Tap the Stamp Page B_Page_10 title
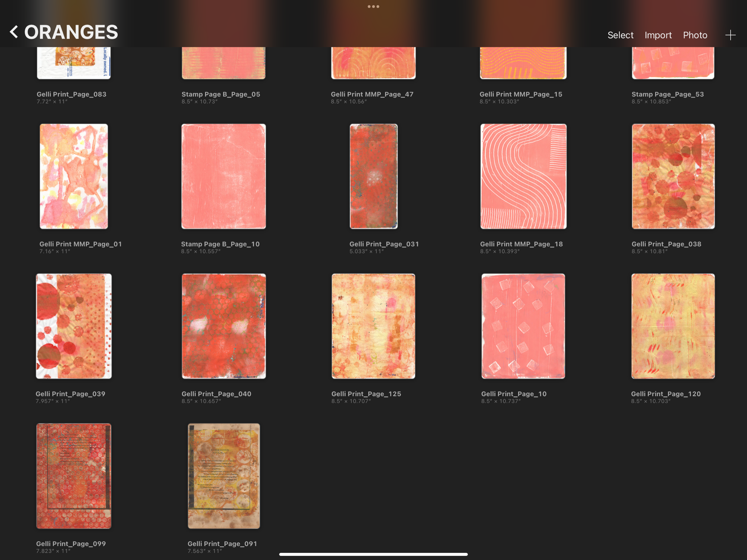The height and width of the screenshot is (560, 747). click(221, 244)
